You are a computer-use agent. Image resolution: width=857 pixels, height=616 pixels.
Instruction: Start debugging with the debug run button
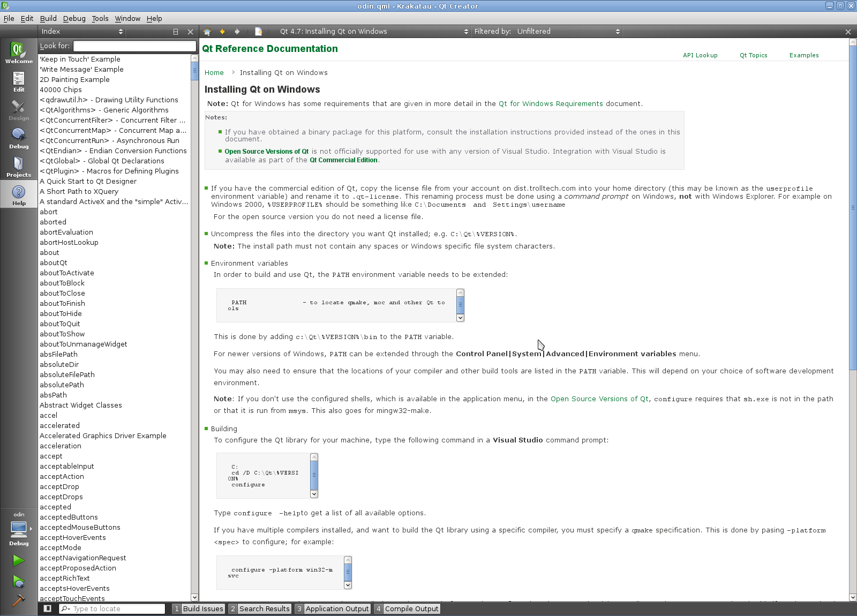19,581
